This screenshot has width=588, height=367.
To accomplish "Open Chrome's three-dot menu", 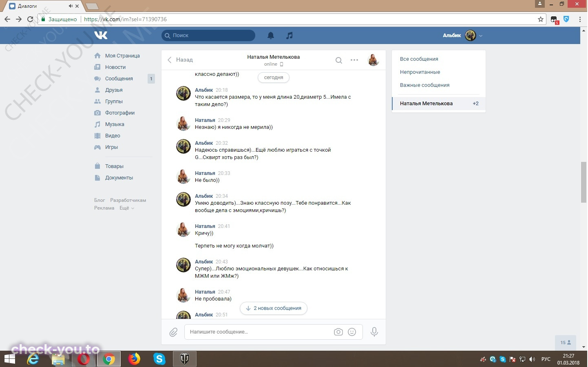I will click(x=580, y=19).
